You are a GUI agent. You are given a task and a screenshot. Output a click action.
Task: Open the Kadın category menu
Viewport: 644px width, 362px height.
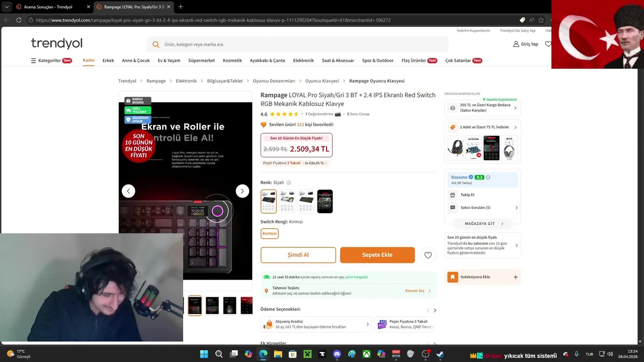[89, 60]
